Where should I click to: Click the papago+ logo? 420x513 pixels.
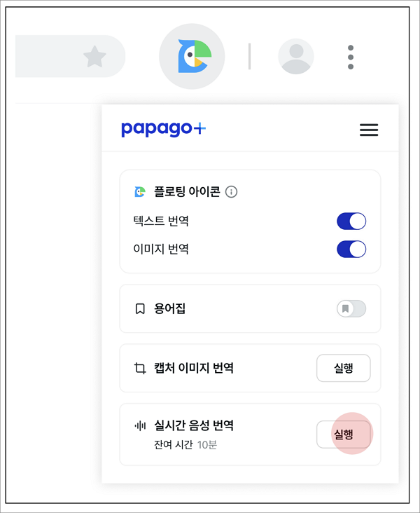click(163, 129)
